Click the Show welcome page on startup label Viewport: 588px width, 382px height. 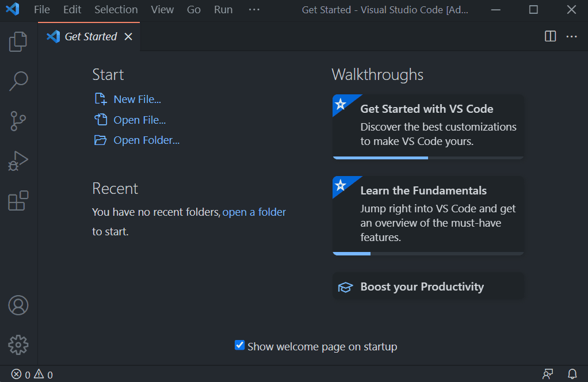[322, 347]
